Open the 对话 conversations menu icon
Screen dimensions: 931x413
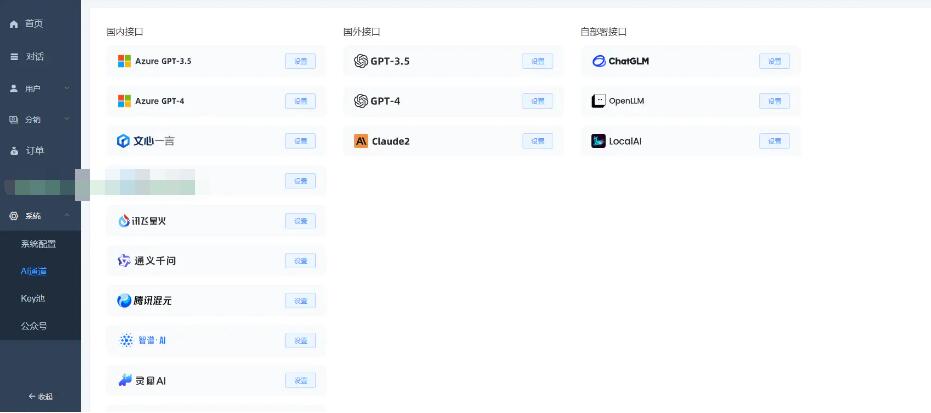[x=14, y=56]
